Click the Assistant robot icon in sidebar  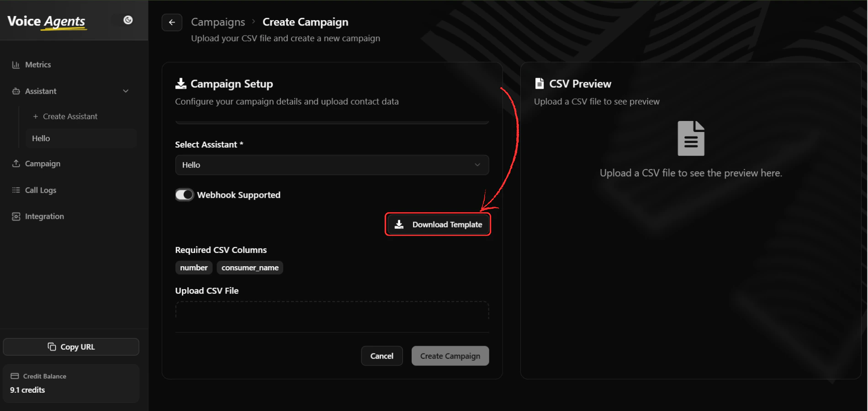pos(15,91)
